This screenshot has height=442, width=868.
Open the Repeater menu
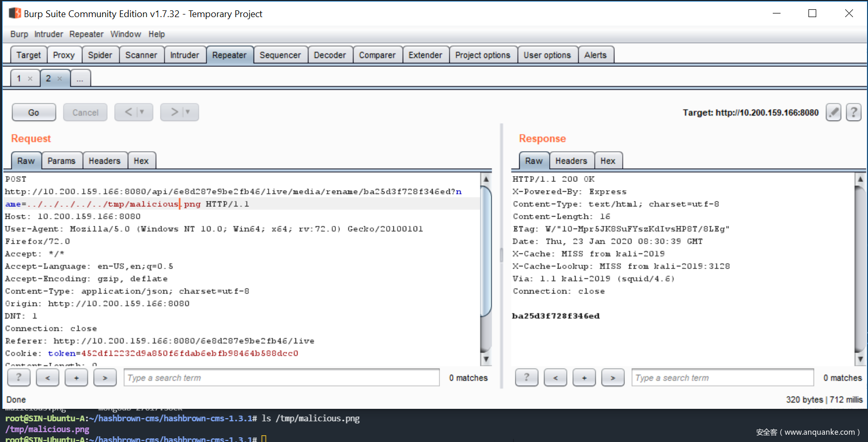pyautogui.click(x=86, y=34)
